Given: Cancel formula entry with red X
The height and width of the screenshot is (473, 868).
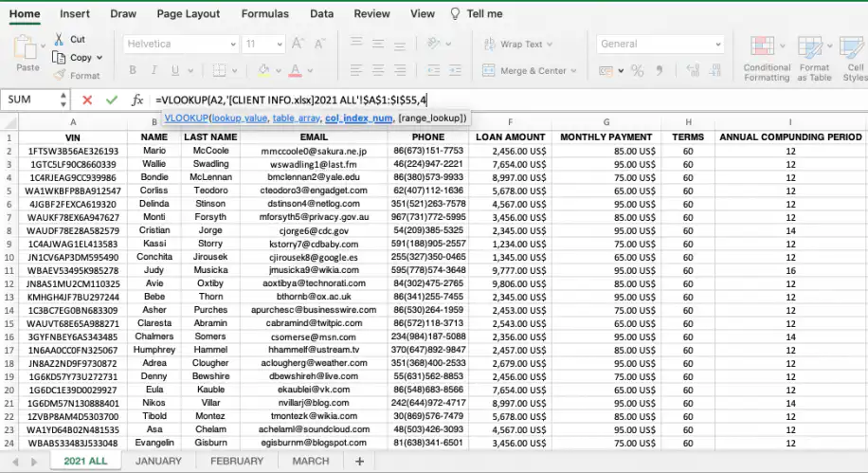Looking at the screenshot, I should tap(87, 100).
